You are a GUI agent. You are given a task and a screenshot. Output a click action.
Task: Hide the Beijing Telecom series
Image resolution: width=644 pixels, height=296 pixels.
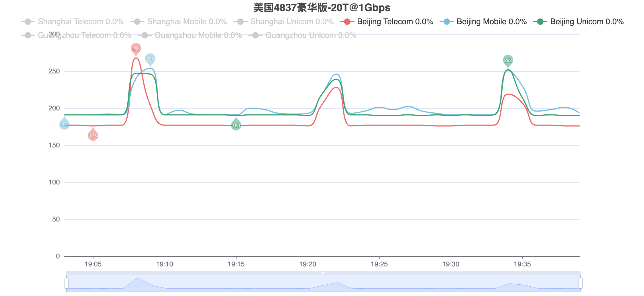pyautogui.click(x=387, y=22)
